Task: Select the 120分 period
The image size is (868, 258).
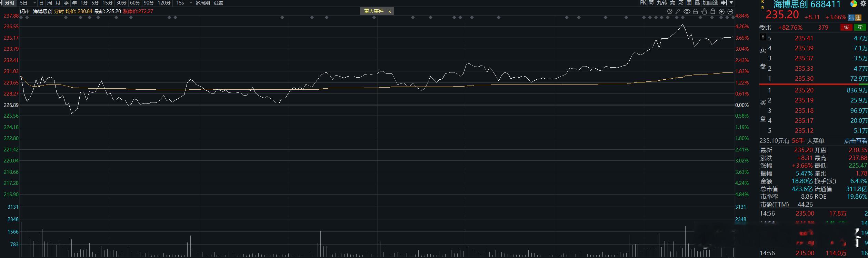Action: click(164, 3)
